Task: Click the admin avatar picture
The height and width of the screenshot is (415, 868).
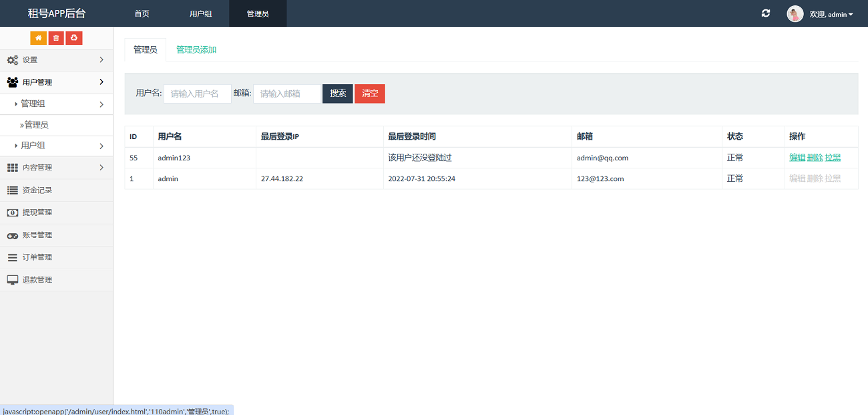Action: [x=795, y=14]
